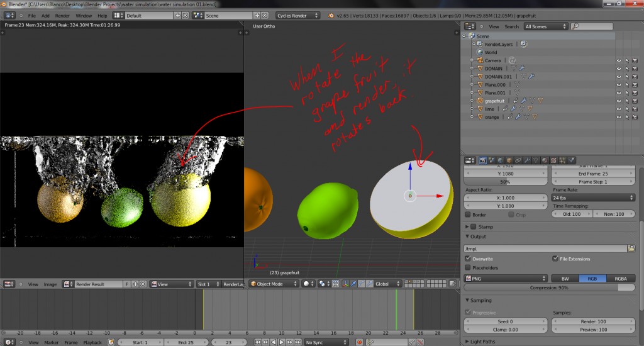Toggle the 3D manipulator axes icon

click(x=345, y=284)
